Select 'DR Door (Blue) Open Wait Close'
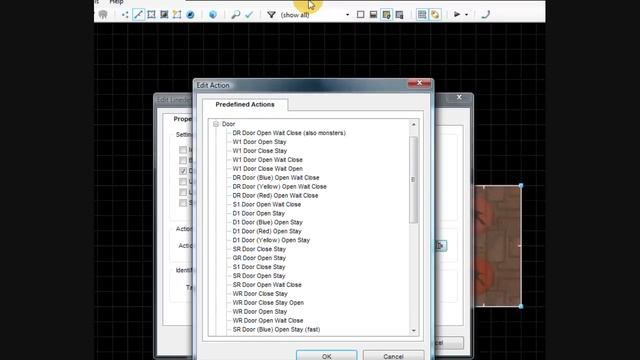This screenshot has height=360, width=640. click(x=276, y=178)
